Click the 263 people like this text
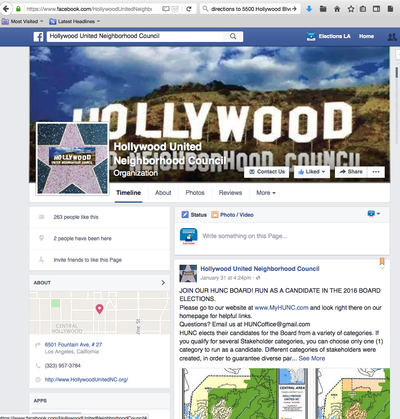 tap(76, 217)
